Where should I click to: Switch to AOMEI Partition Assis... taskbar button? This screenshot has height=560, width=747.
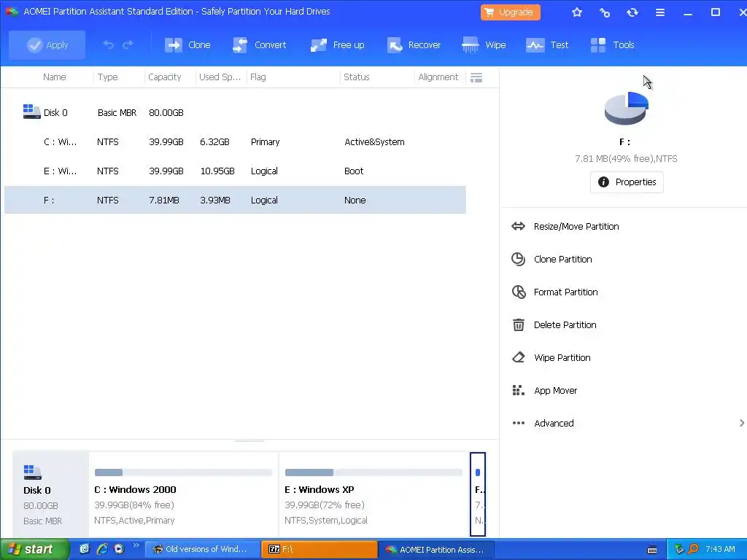click(x=436, y=550)
